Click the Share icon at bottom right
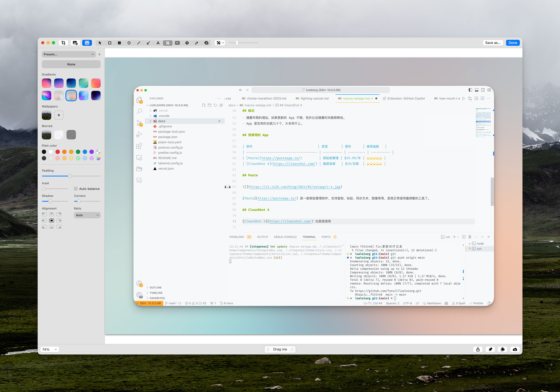The width and height of the screenshot is (560, 392). click(478, 349)
